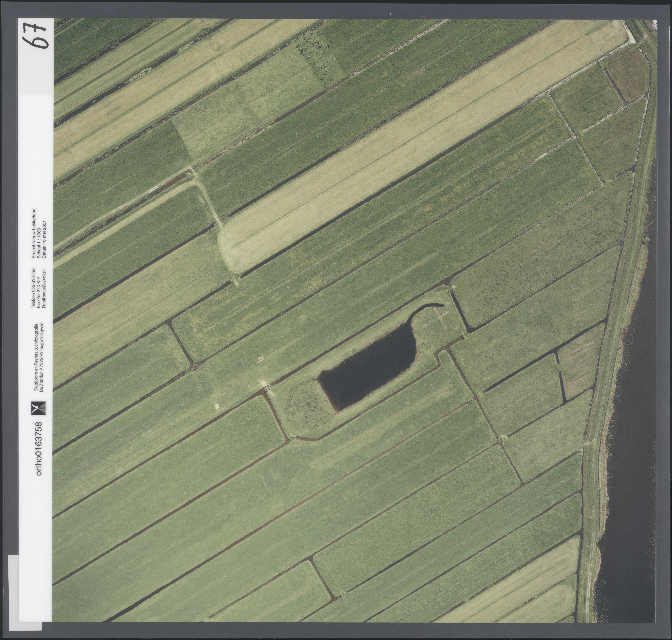The height and width of the screenshot is (640, 672).
Task: Click the Telefoon 055-3231868 line
Action: pyautogui.click(x=33, y=288)
